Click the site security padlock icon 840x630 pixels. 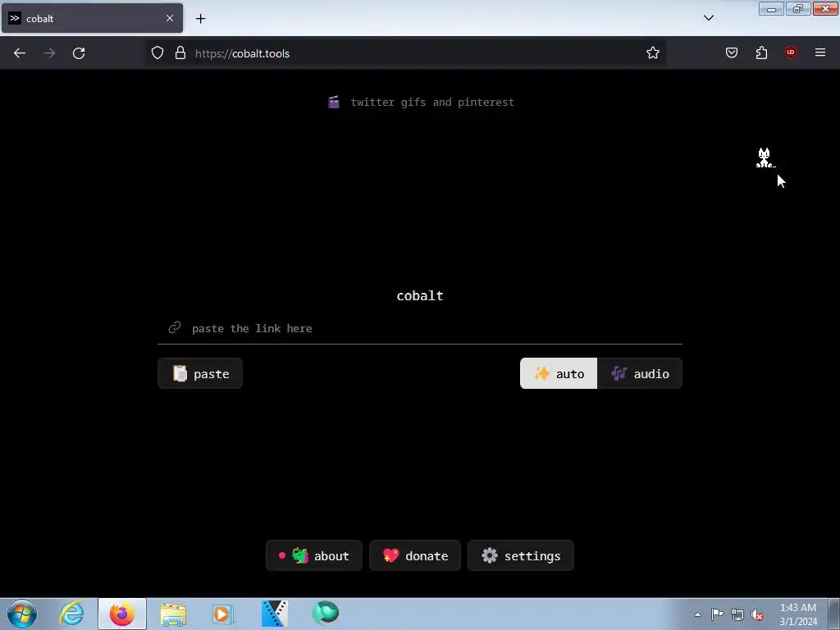click(x=180, y=52)
